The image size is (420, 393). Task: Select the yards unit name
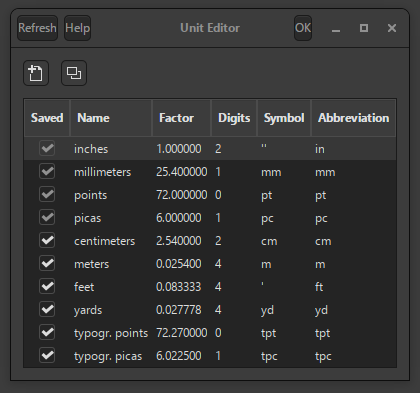click(x=88, y=310)
